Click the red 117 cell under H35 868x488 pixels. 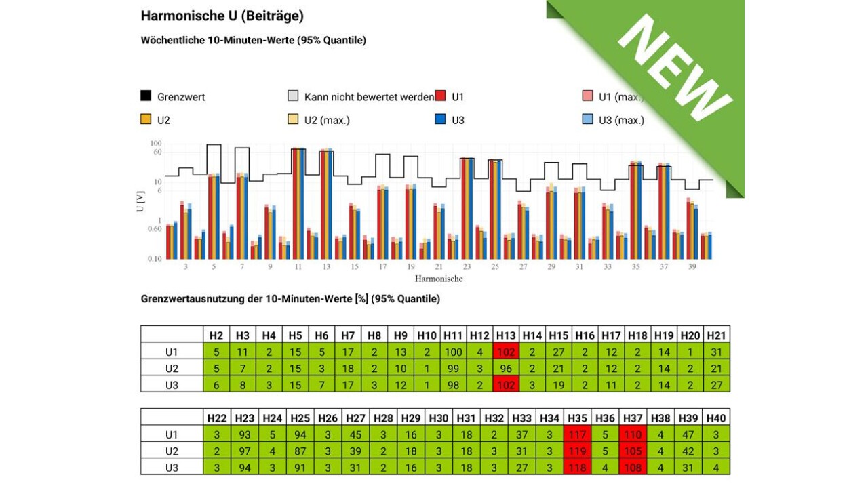[x=578, y=434]
